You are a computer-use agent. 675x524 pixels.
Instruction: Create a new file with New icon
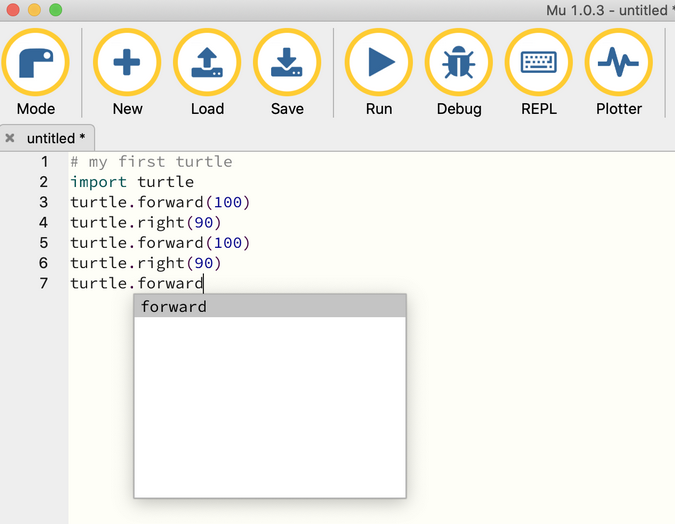[127, 62]
